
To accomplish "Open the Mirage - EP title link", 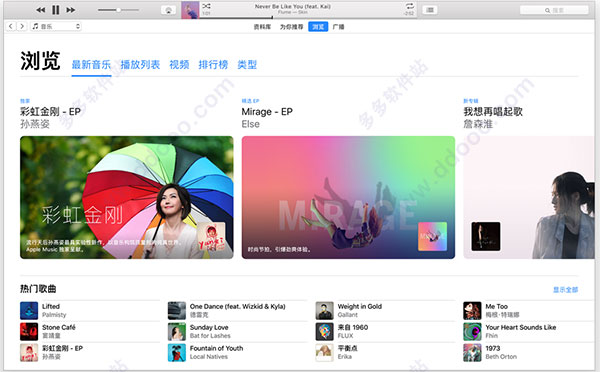I will tap(267, 112).
